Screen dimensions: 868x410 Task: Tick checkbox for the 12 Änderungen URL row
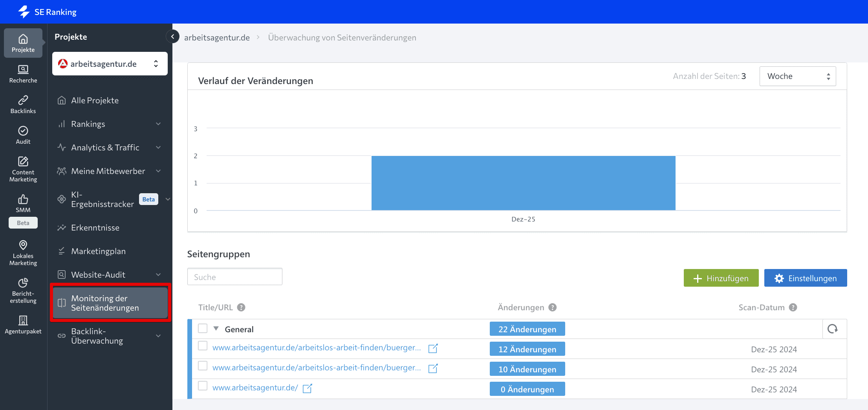(203, 346)
